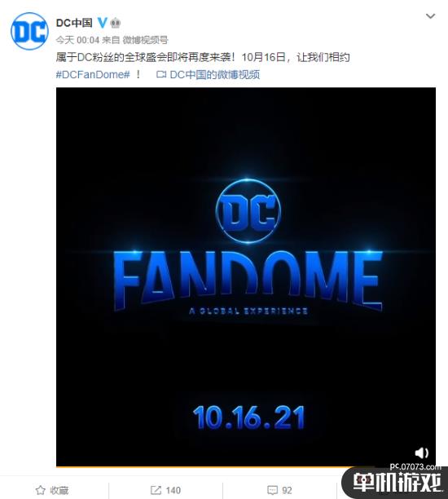Open the DC中国 profile avatar
The width and height of the screenshot is (448, 499).
pyautogui.click(x=29, y=31)
